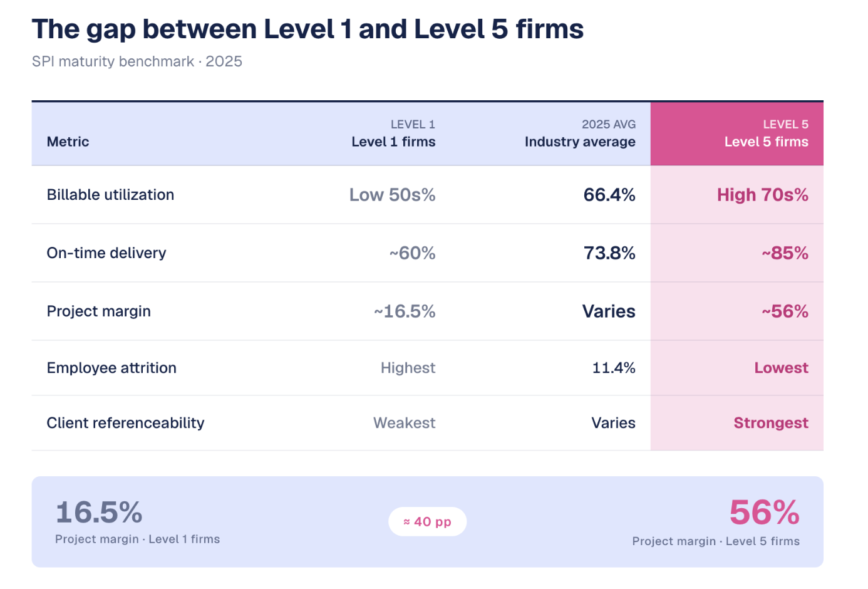The height and width of the screenshot is (589, 868).
Task: Click the Metric column header
Action: tap(68, 142)
